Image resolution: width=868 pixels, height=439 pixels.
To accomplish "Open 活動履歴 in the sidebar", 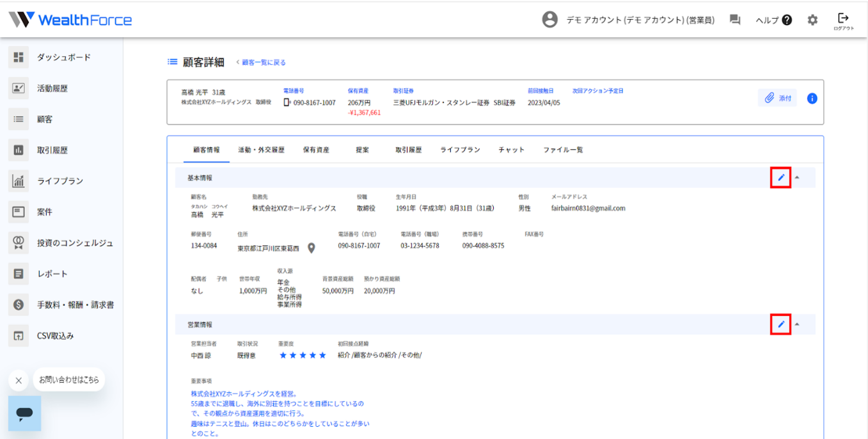I will point(52,88).
